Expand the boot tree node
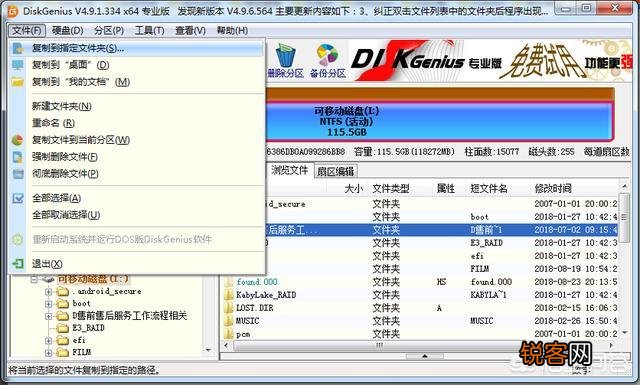The height and width of the screenshot is (385, 640). (49, 304)
